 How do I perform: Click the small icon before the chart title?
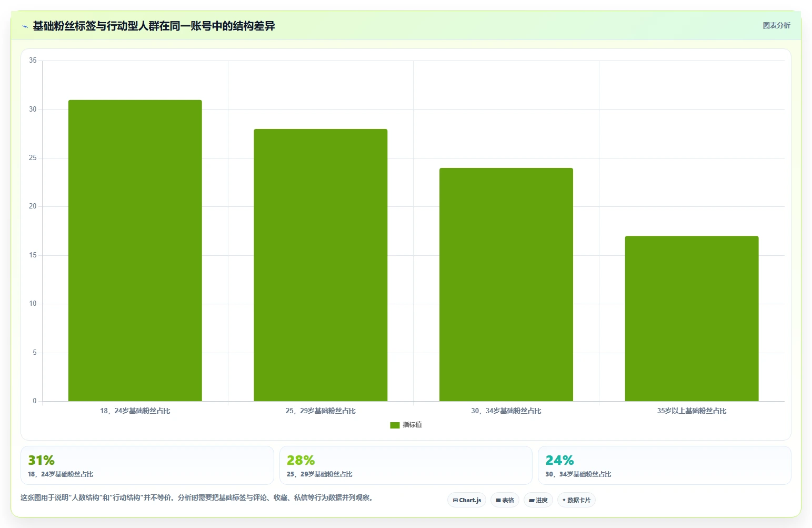click(25, 26)
